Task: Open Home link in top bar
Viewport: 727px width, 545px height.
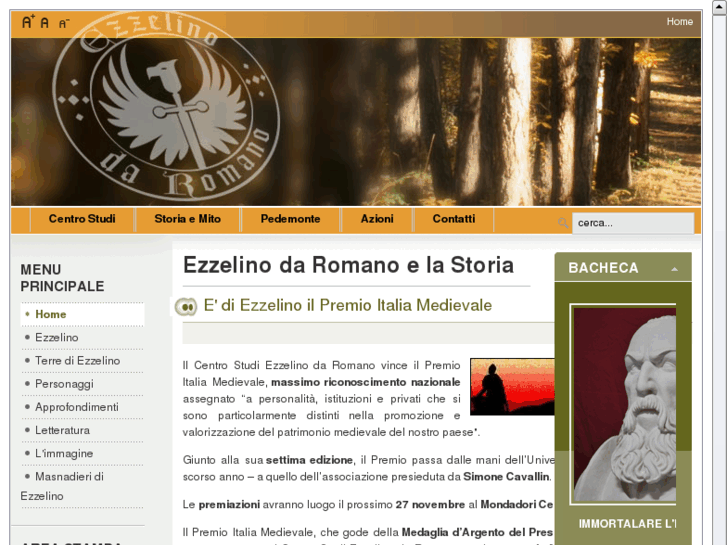Action: click(679, 21)
